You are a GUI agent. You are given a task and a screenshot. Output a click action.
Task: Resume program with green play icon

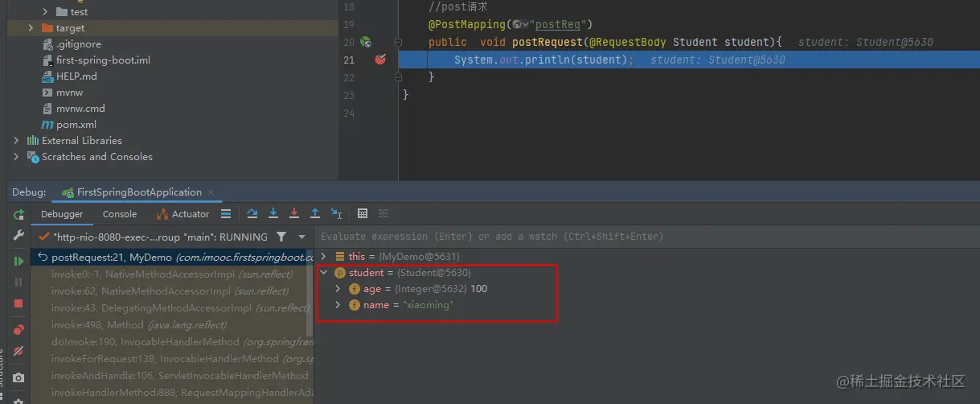click(x=18, y=261)
